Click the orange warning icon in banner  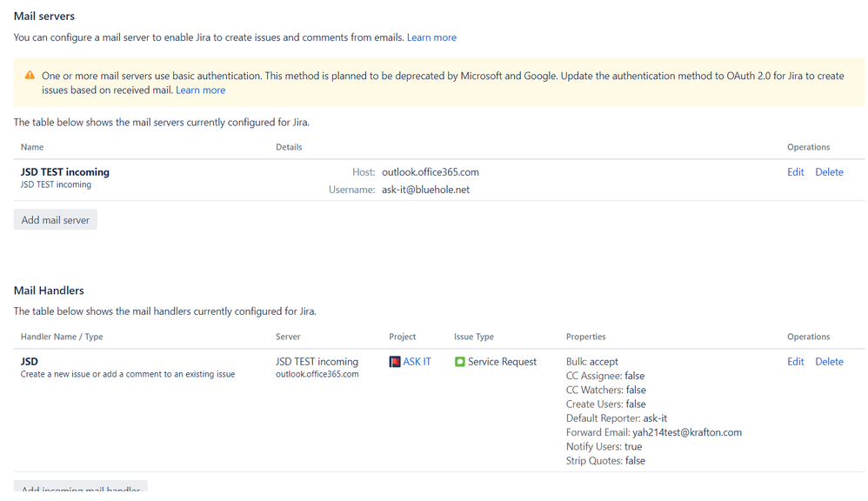click(x=30, y=76)
